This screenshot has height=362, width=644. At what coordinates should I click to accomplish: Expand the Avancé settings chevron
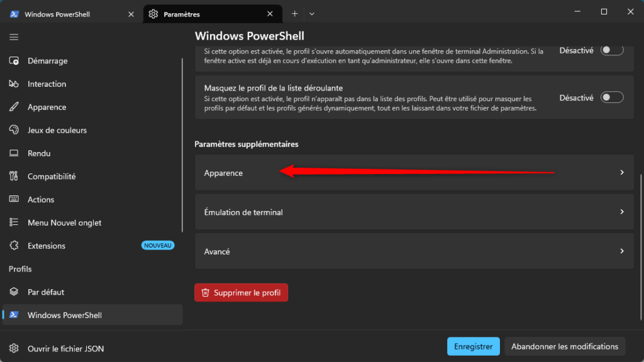[622, 251]
